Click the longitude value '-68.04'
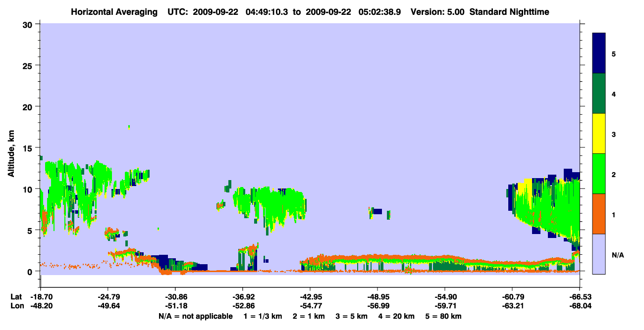This screenshot has height=330, width=644. [580, 306]
